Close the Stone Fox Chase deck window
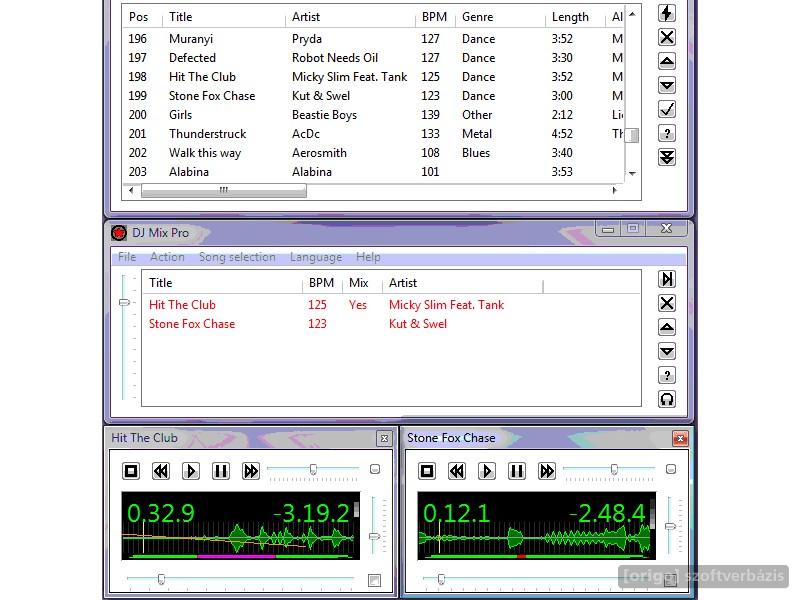800x600 pixels. 680,438
